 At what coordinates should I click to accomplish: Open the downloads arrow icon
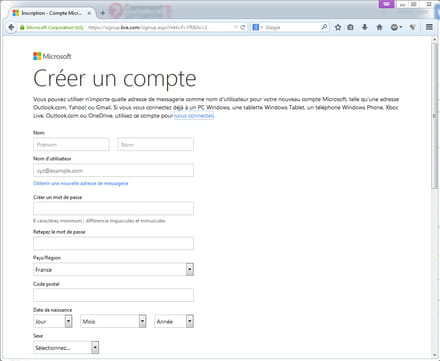coord(365,27)
